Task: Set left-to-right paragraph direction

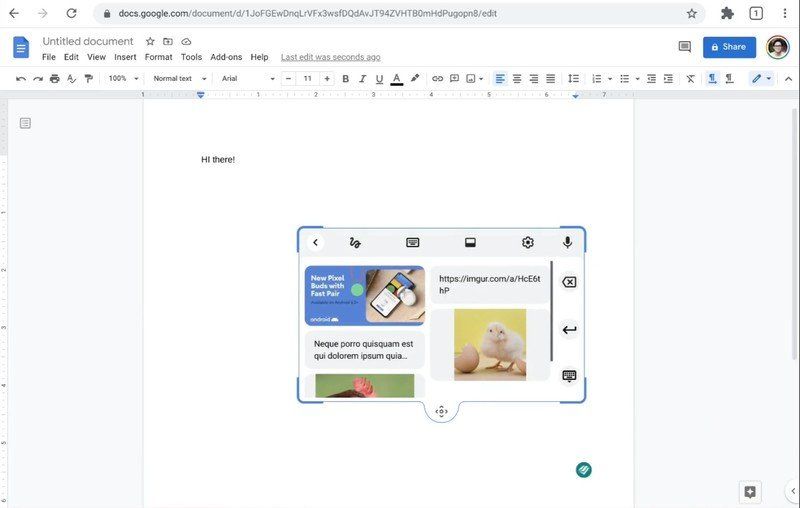Action: [712, 79]
